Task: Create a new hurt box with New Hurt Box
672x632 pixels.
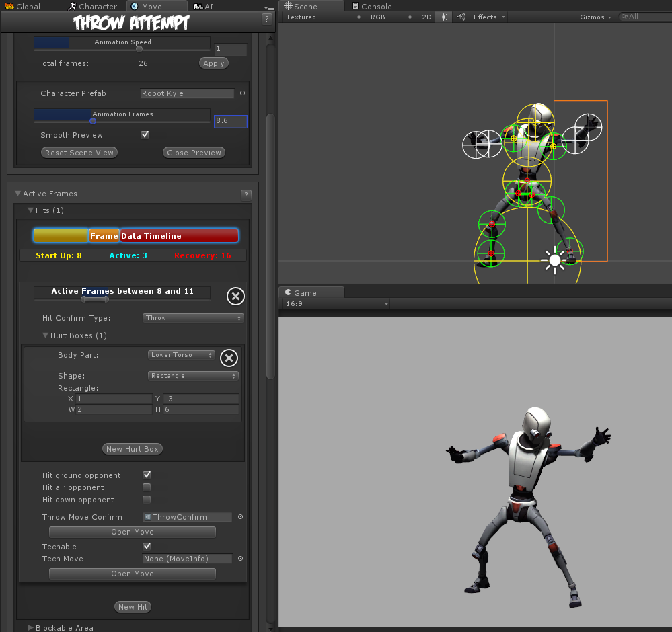Action: pyautogui.click(x=132, y=448)
